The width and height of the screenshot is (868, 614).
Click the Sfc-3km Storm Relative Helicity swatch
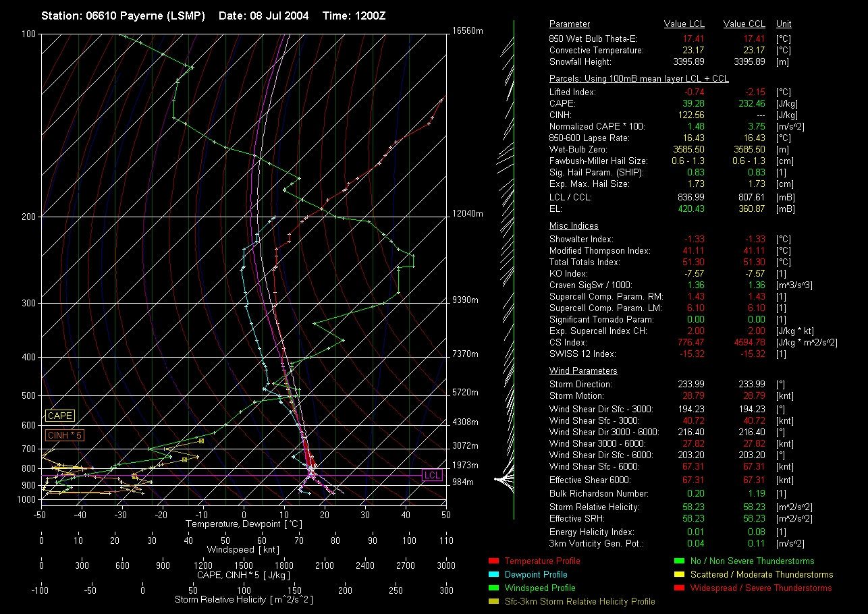493,601
